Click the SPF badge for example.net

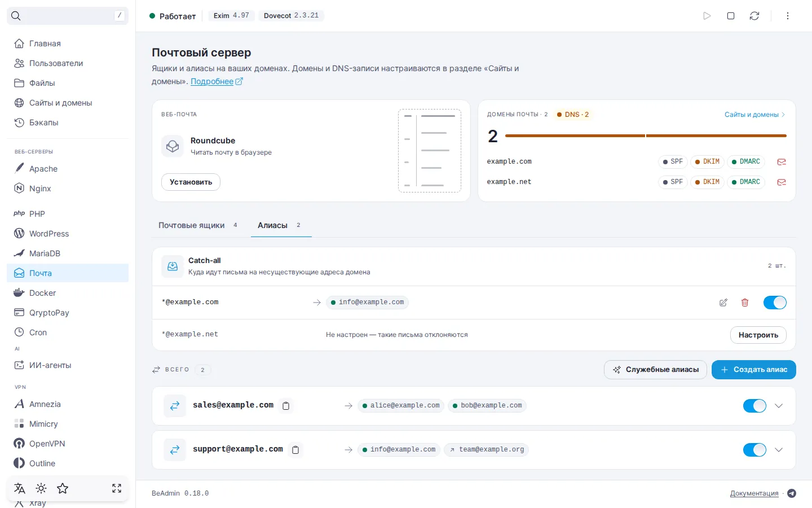pyautogui.click(x=673, y=182)
